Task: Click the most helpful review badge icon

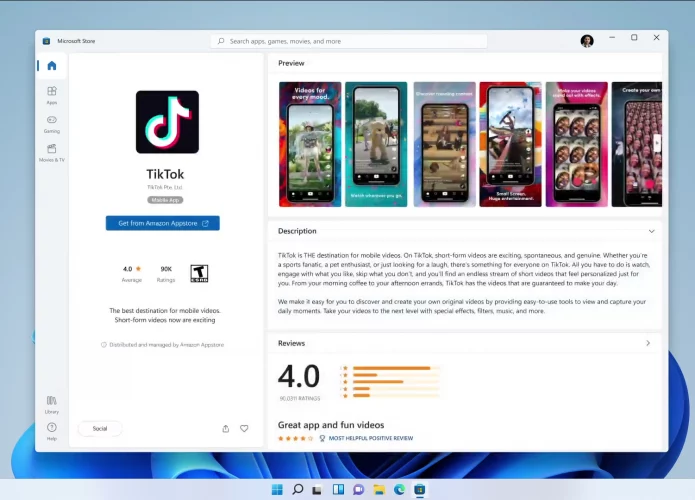Action: [x=322, y=438]
